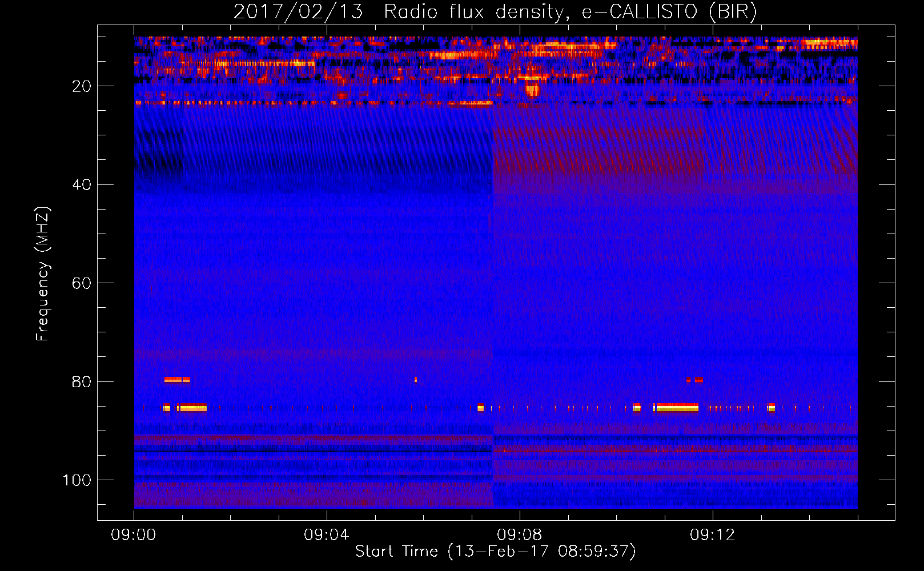Click the '09:00' time tick label
The width and height of the screenshot is (924, 571).
click(134, 535)
